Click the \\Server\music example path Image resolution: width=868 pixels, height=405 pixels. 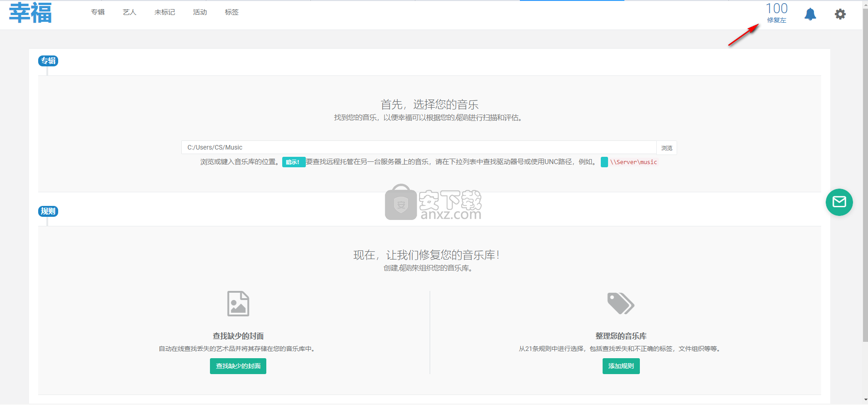point(634,162)
